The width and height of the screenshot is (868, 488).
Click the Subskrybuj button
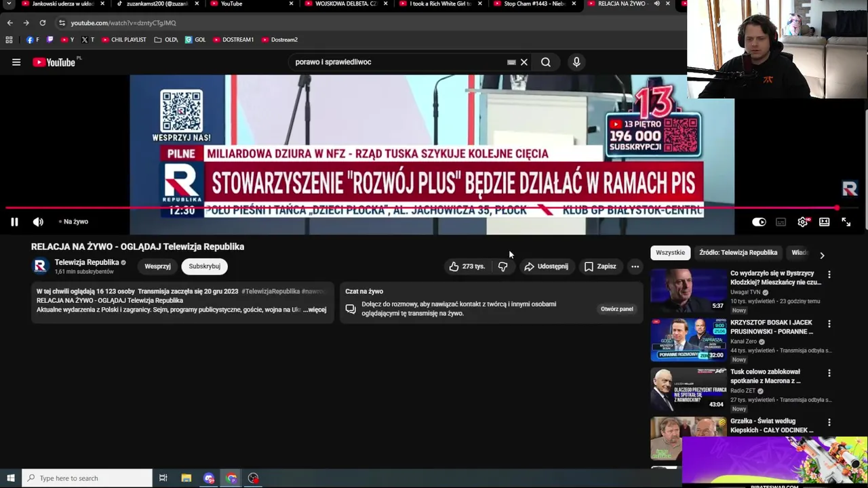click(x=204, y=266)
